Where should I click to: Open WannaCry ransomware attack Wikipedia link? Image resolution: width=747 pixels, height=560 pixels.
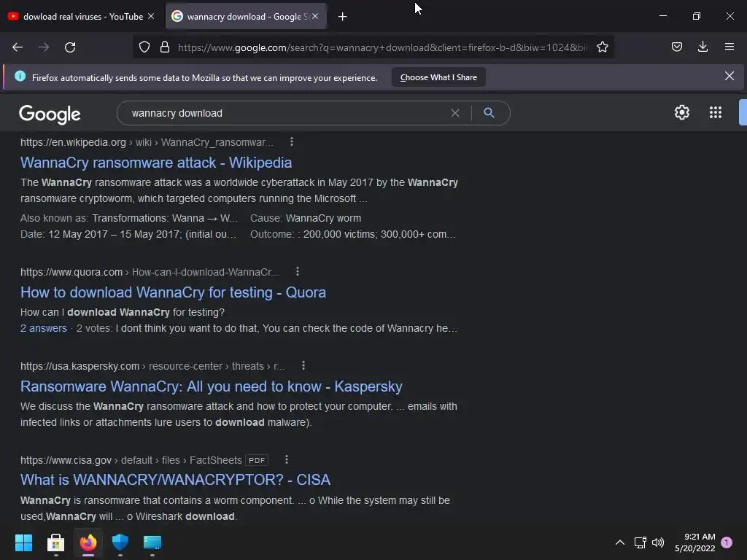156,163
